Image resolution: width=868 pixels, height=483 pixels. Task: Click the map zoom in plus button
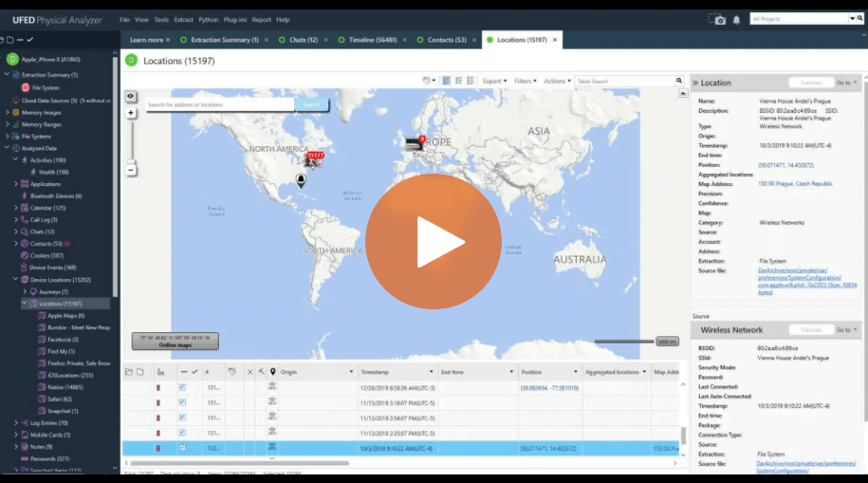point(131,113)
